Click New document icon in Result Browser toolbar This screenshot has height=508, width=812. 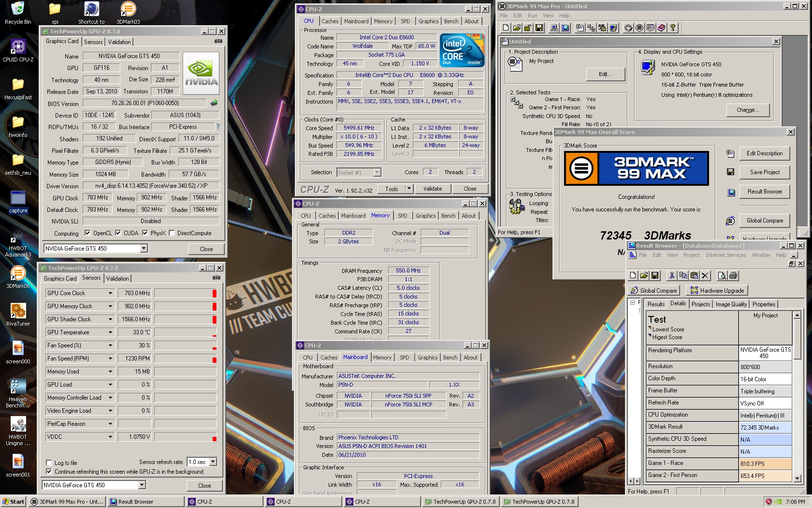tap(633, 275)
